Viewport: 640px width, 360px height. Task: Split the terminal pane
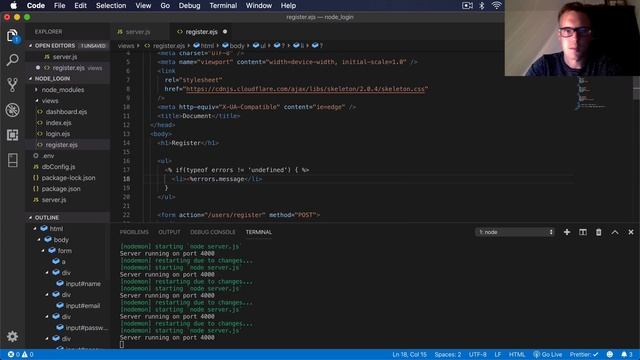[582, 232]
